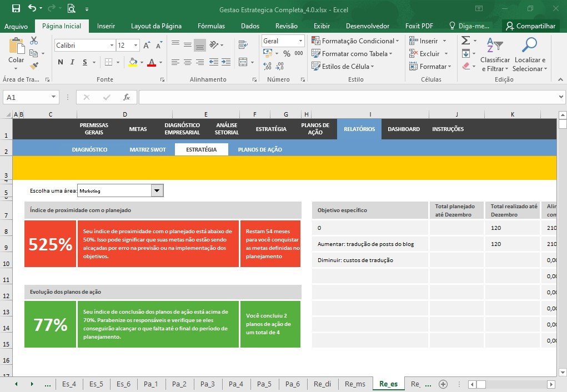Image resolution: width=567 pixels, height=392 pixels.
Task: Select the Diminuir: custos de tradução cell
Action: click(370, 260)
